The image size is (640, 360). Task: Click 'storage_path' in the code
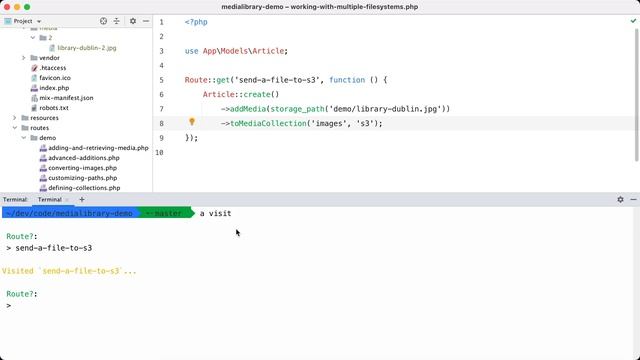coord(297,109)
